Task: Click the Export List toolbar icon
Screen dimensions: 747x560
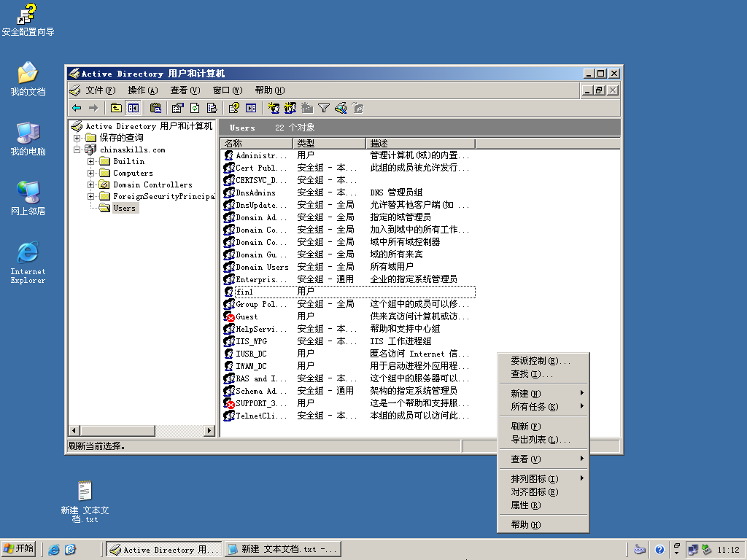Action: (x=212, y=108)
